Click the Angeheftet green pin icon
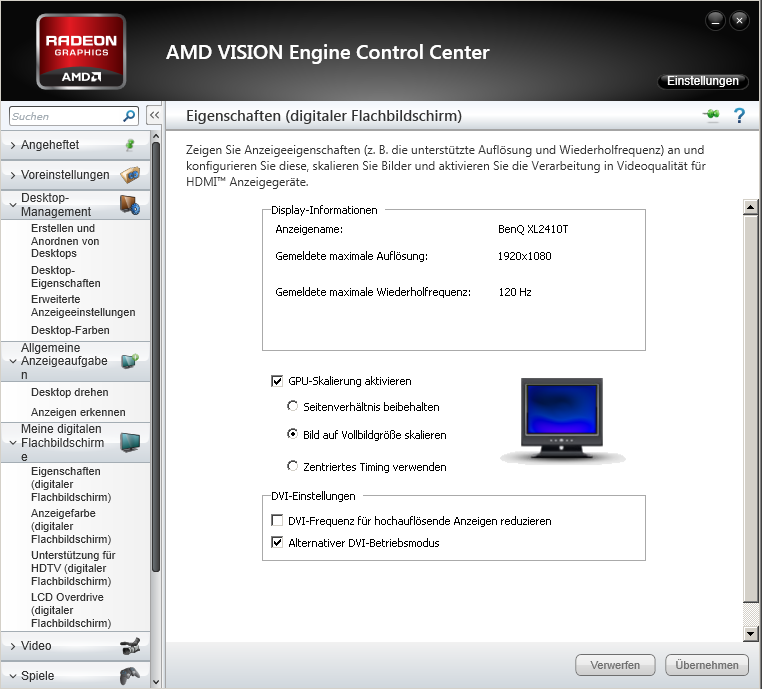 click(130, 145)
